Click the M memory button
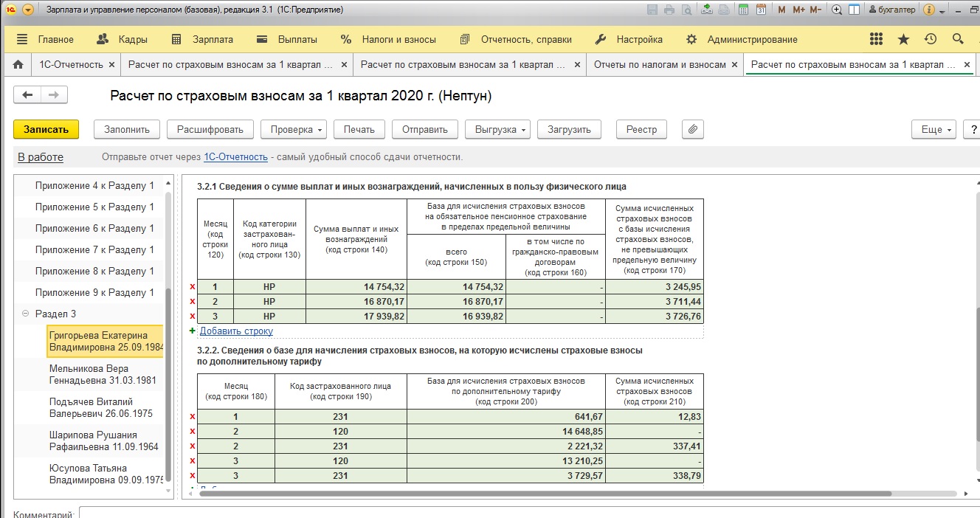The width and height of the screenshot is (980, 518). click(781, 10)
